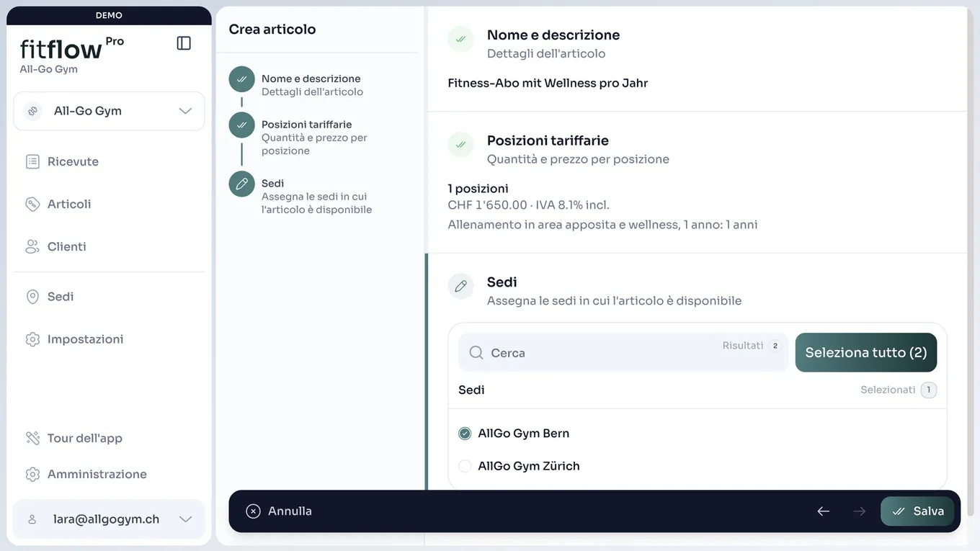Click the pencil icon beside Sedi heading
The height and width of the screenshot is (551, 980).
point(460,286)
